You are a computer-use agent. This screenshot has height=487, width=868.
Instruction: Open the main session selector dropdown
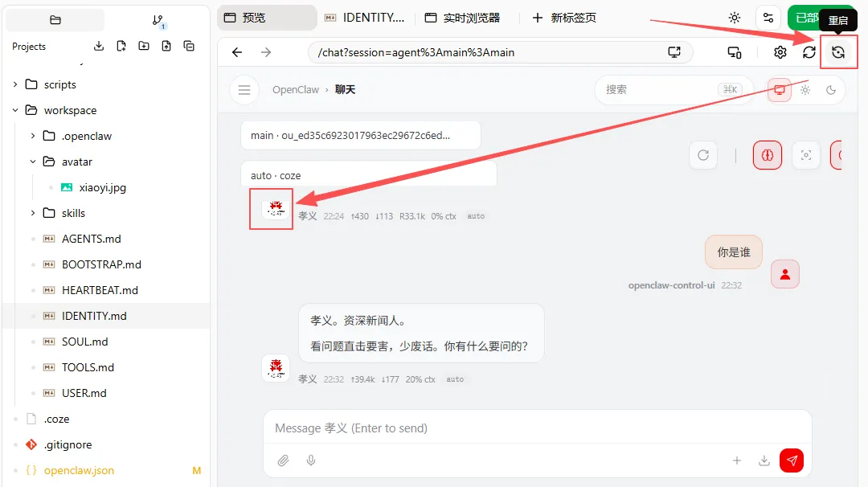(x=360, y=136)
